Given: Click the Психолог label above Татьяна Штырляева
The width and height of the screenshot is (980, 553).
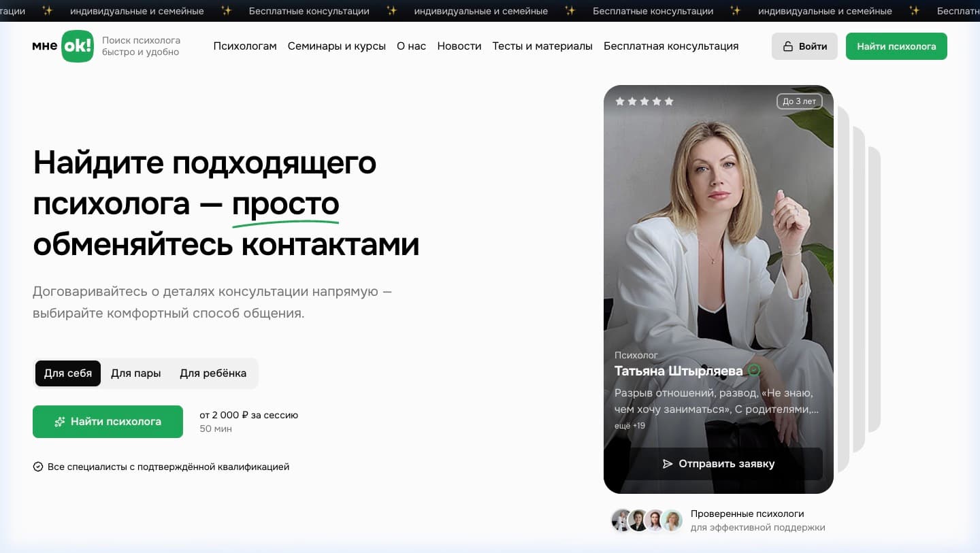Looking at the screenshot, I should tap(636, 355).
